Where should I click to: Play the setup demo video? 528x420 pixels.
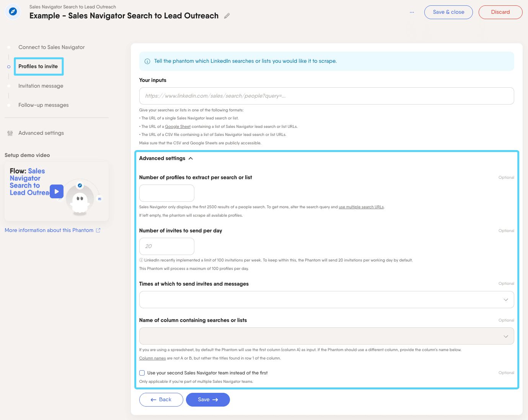pyautogui.click(x=57, y=191)
